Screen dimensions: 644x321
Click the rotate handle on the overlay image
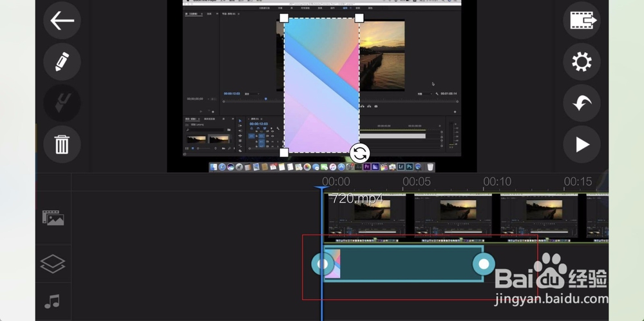point(360,153)
